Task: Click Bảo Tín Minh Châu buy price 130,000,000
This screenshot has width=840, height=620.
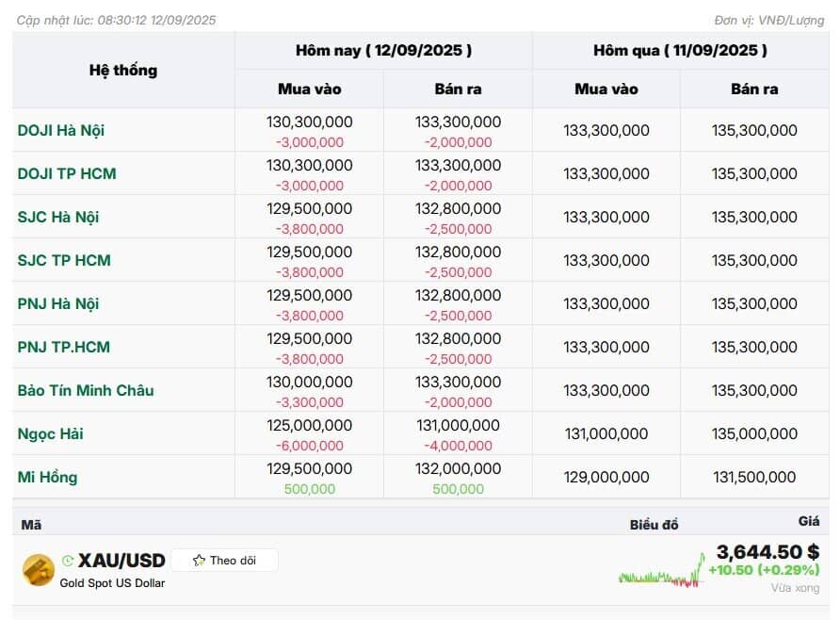Action: (310, 383)
